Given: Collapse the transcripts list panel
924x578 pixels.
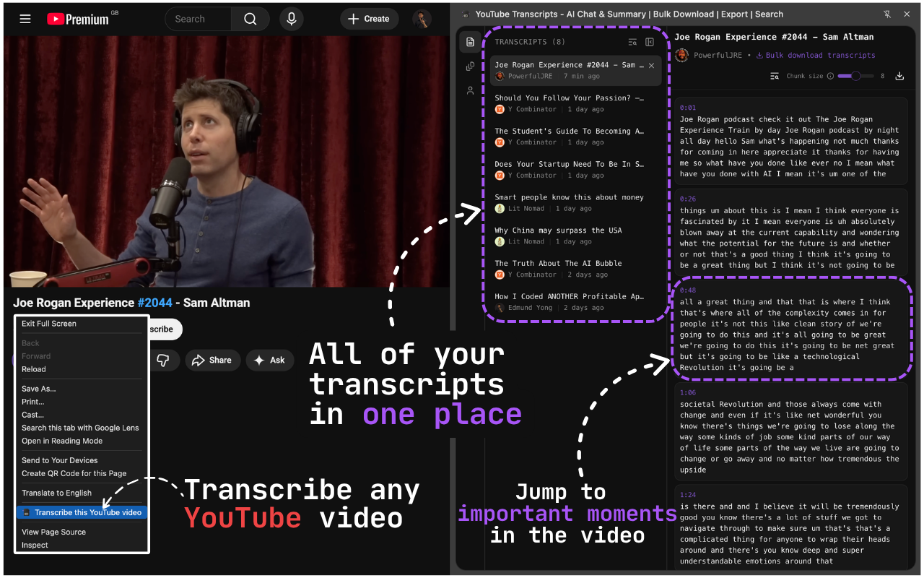Looking at the screenshot, I should point(650,42).
